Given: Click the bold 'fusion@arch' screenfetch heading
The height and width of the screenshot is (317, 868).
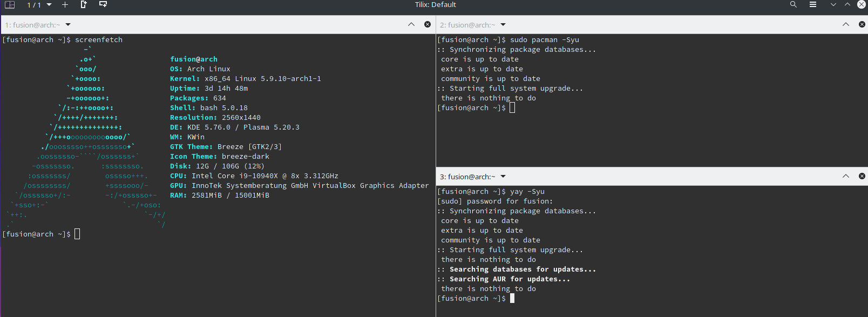Looking at the screenshot, I should coord(194,59).
